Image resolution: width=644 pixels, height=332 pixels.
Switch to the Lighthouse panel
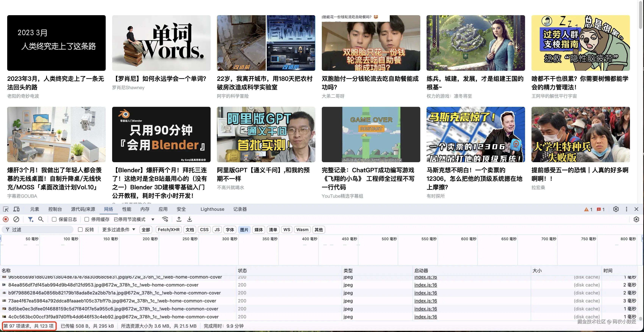(212, 209)
